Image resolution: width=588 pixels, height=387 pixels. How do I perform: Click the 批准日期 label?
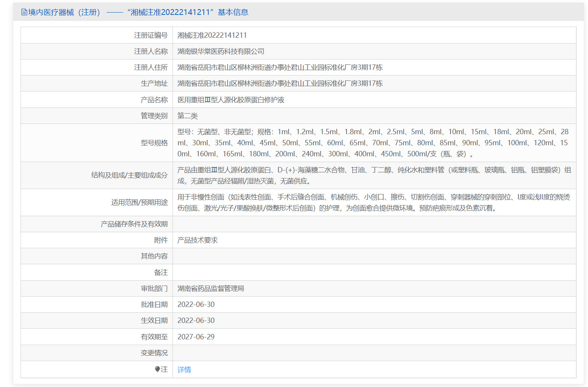(x=154, y=305)
